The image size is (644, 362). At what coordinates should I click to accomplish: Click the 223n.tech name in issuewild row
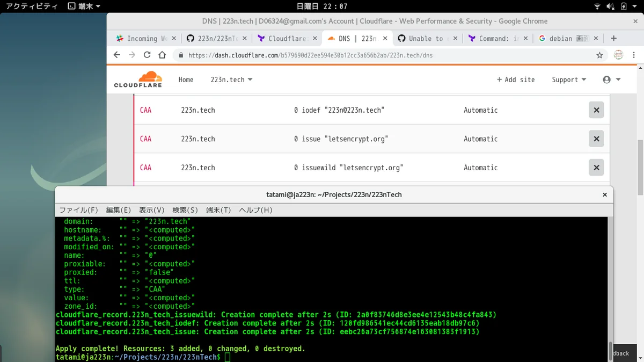coord(197,168)
